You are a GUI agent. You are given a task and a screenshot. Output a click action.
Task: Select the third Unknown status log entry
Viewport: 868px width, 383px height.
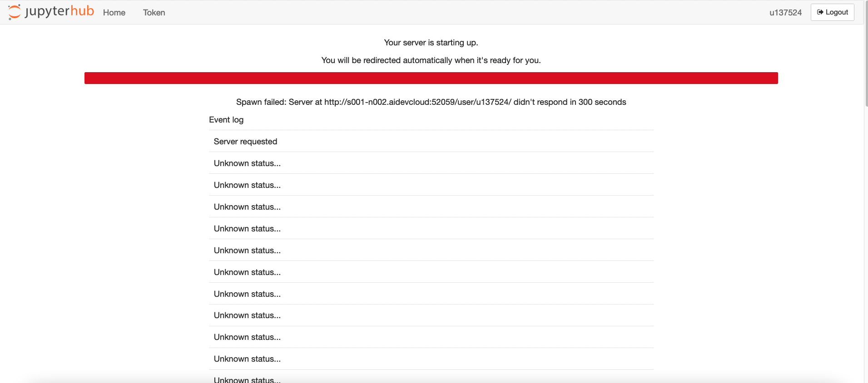tap(247, 207)
